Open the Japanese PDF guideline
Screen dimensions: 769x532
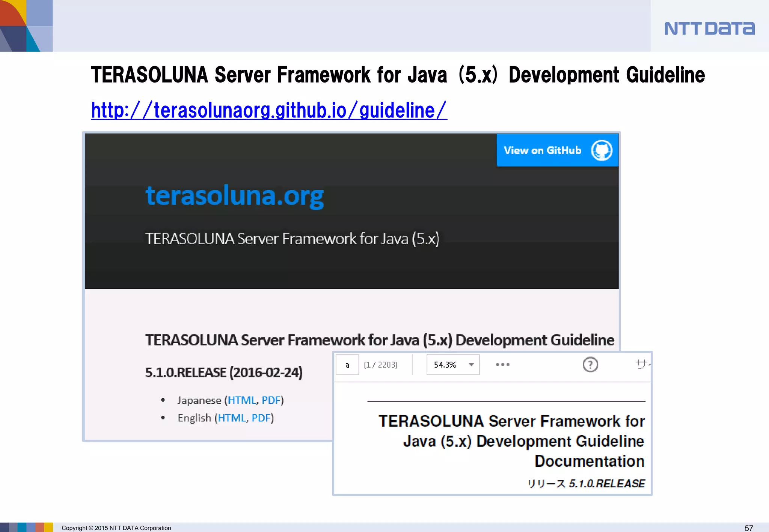[x=271, y=400]
